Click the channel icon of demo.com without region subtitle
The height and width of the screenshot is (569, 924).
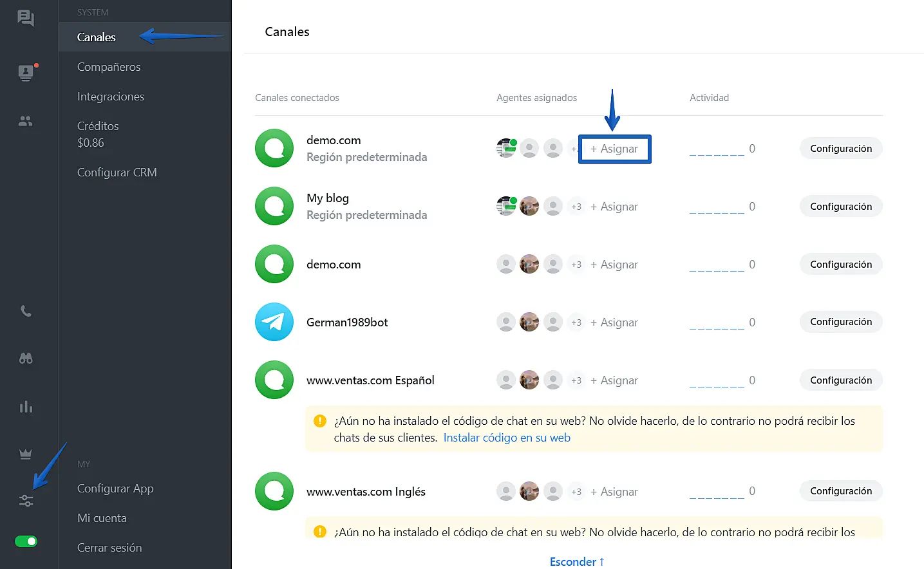click(274, 264)
